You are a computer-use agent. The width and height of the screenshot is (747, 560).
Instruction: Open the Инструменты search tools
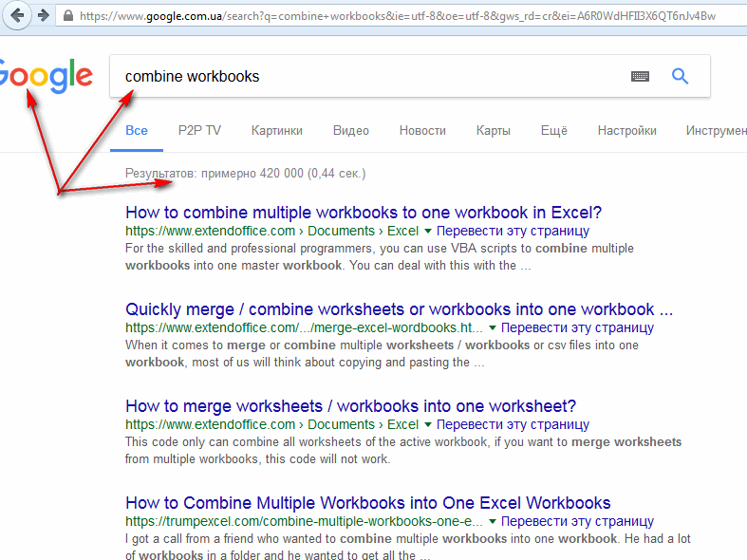click(x=717, y=130)
